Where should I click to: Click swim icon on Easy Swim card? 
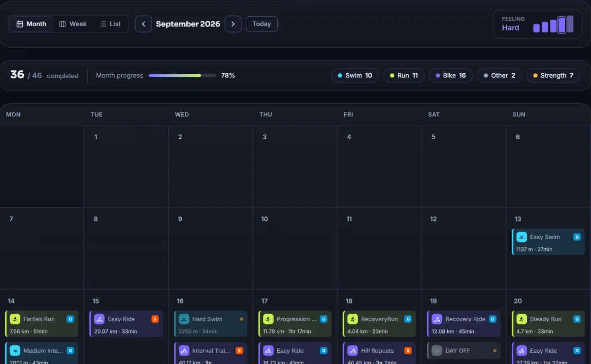coord(521,237)
